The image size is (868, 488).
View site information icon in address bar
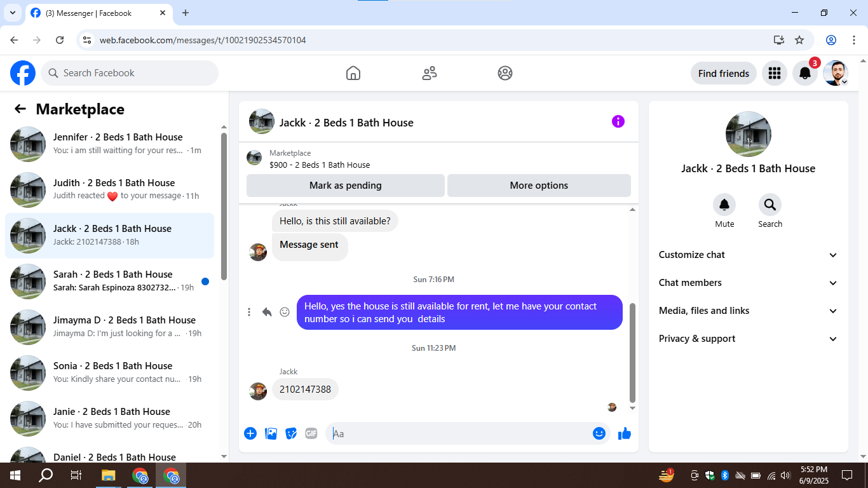point(88,40)
